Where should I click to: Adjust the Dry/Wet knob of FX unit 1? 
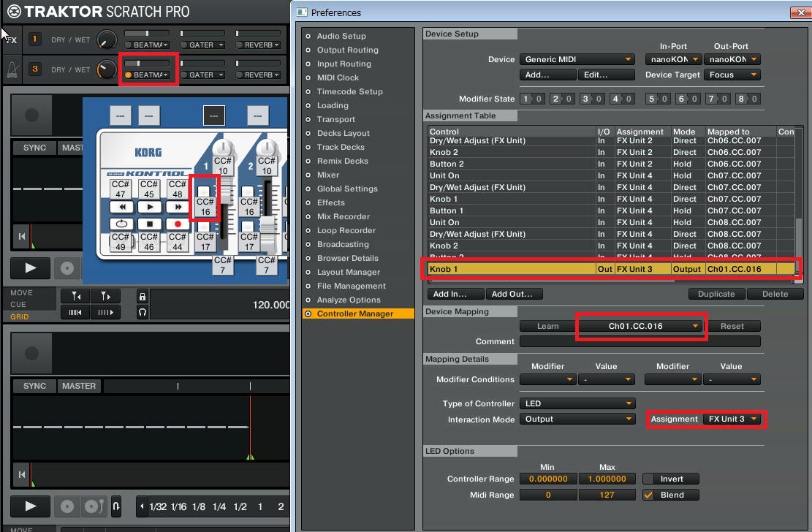(107, 40)
